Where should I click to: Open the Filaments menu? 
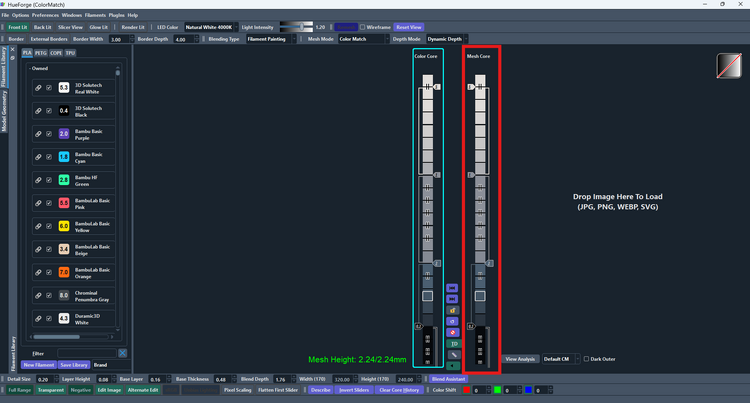(95, 15)
